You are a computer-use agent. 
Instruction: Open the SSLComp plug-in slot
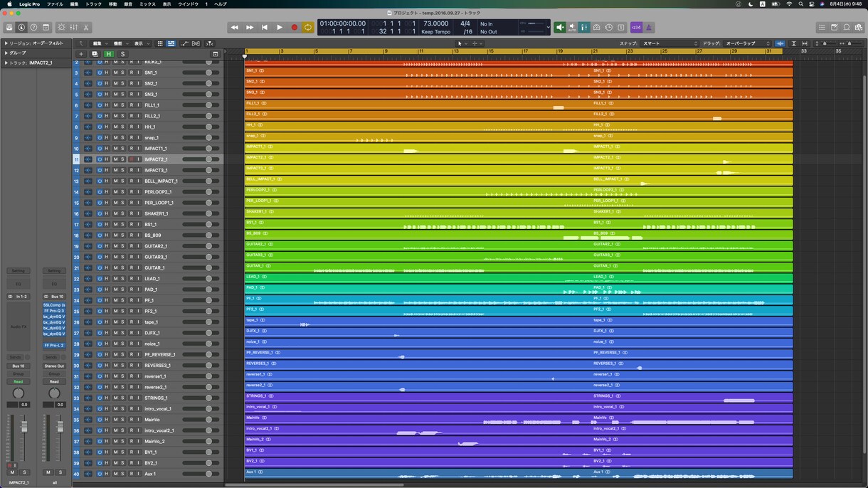coord(54,305)
